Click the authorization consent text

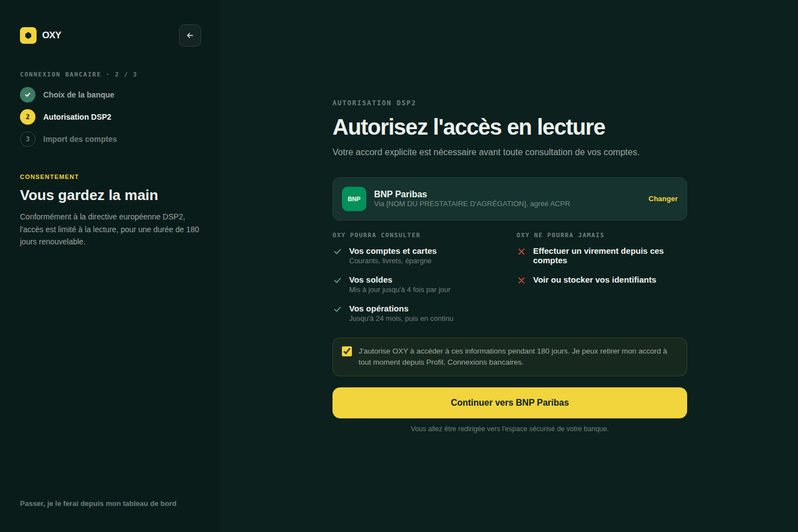tap(513, 357)
